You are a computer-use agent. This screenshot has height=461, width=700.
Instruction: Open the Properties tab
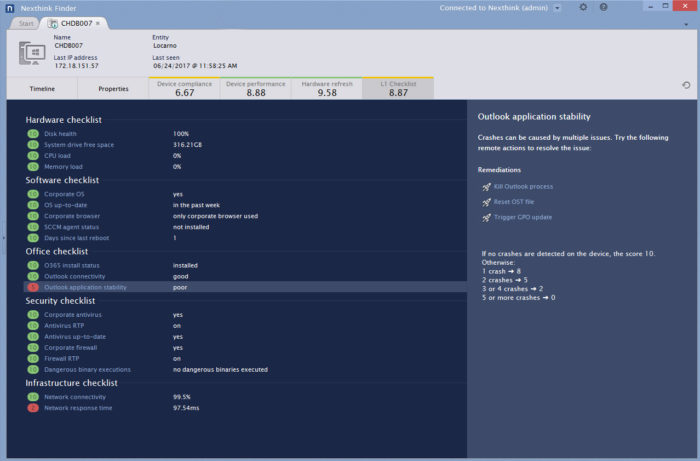[x=113, y=89]
